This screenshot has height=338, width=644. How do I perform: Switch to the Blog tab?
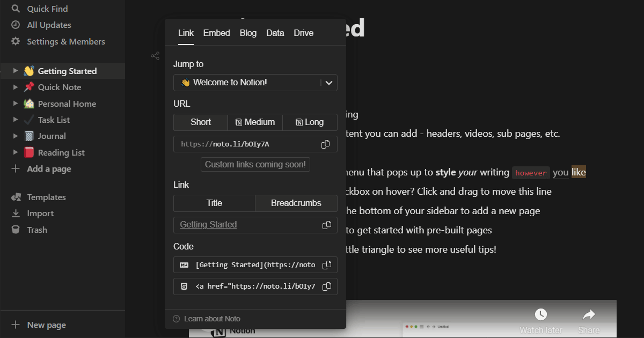(x=248, y=33)
